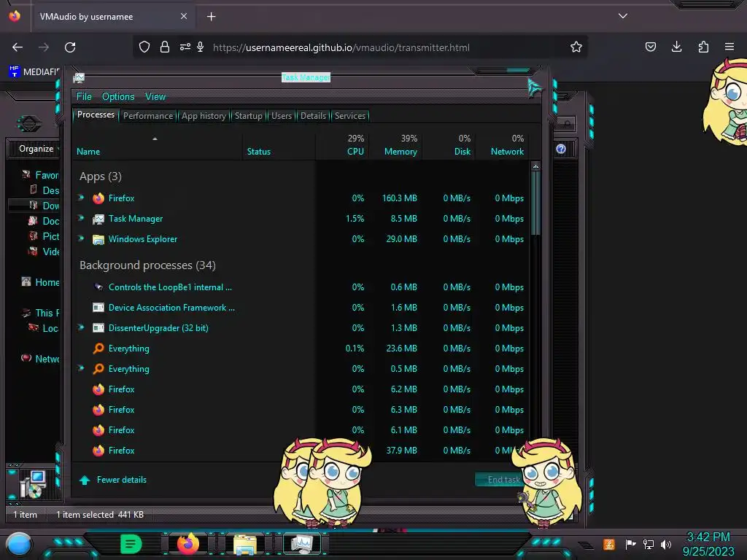Click the Device Association Framework icon
This screenshot has height=560, width=747.
(x=98, y=308)
